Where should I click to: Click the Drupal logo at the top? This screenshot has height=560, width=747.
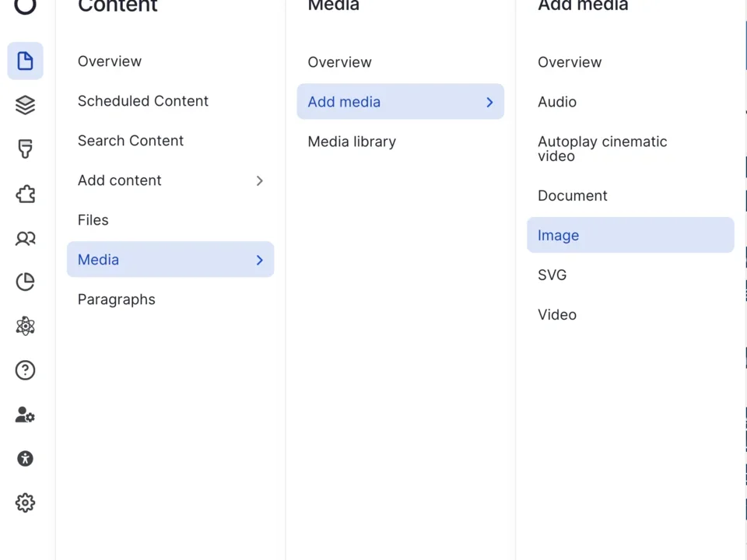coord(25,8)
